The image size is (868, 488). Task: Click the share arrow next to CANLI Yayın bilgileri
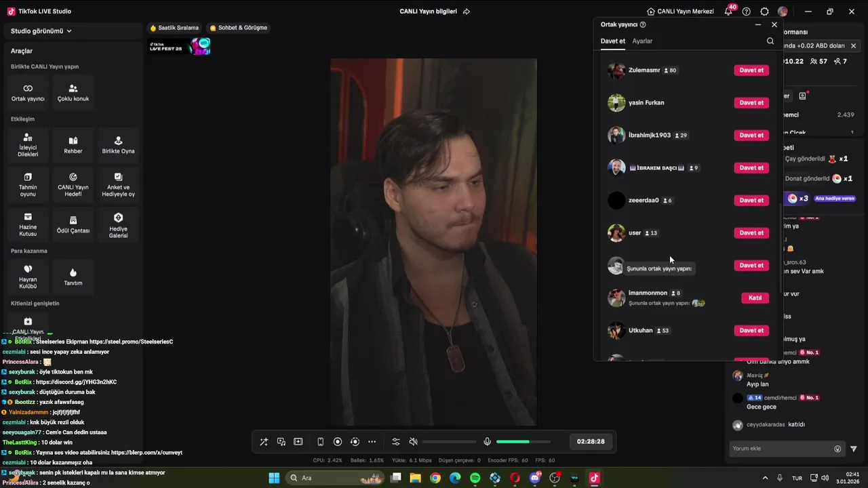point(467,12)
